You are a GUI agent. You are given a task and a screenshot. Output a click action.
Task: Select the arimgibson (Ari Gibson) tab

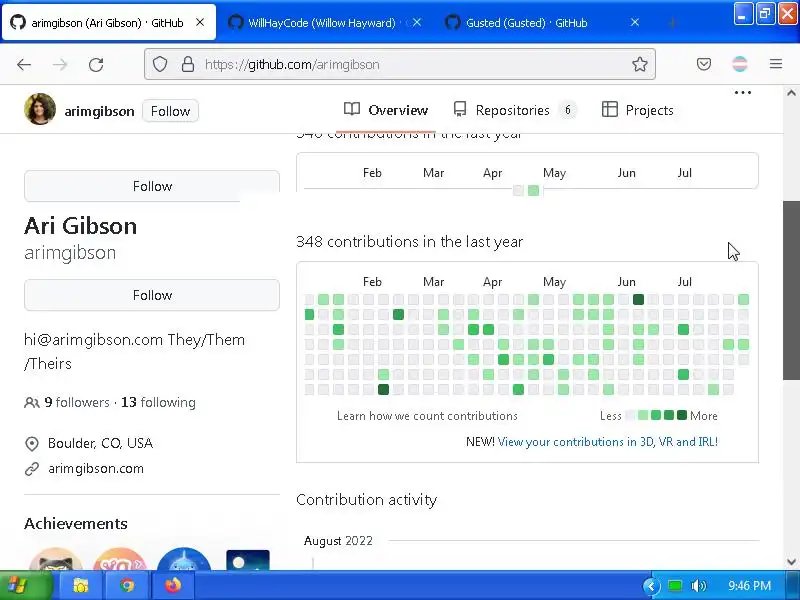(109, 22)
